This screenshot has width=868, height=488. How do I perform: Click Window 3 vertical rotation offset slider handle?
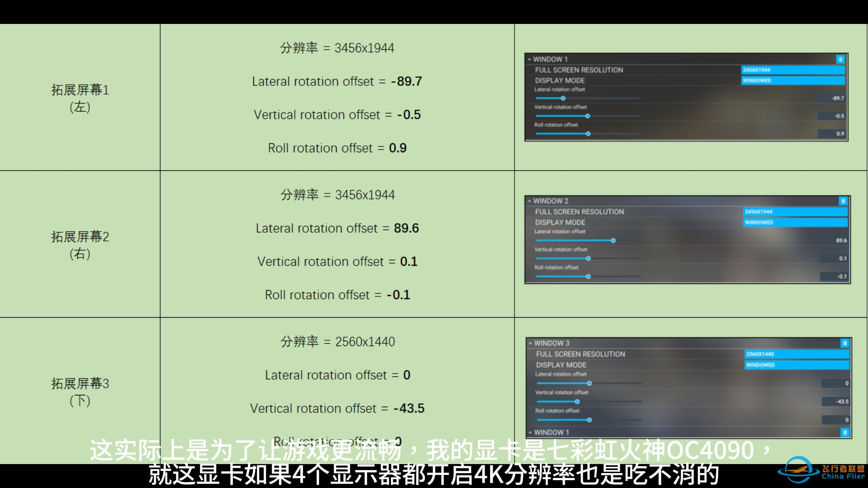click(x=577, y=402)
